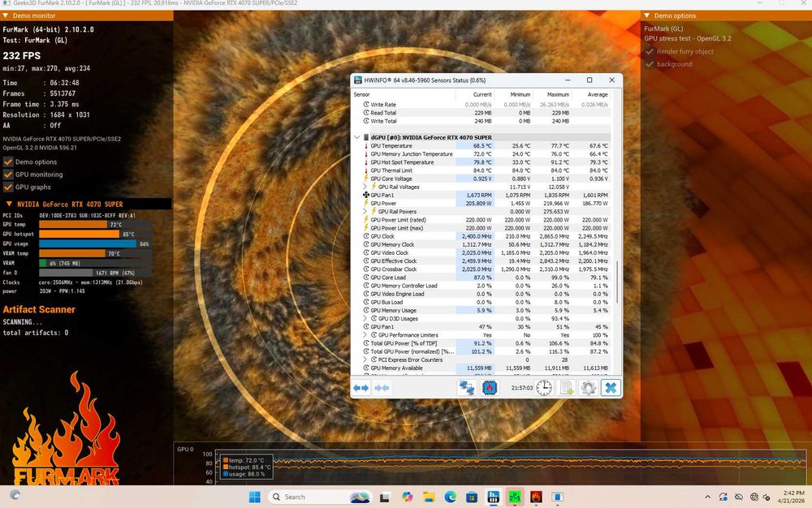Viewport: 812px width, 508px height.
Task: Click the Maximum column header
Action: pyautogui.click(x=552, y=95)
